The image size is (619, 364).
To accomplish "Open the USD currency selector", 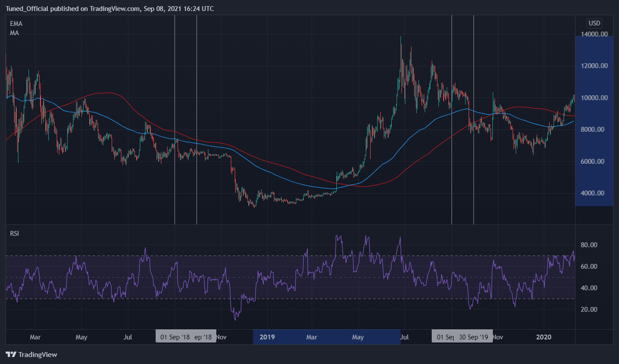I will 594,23.
